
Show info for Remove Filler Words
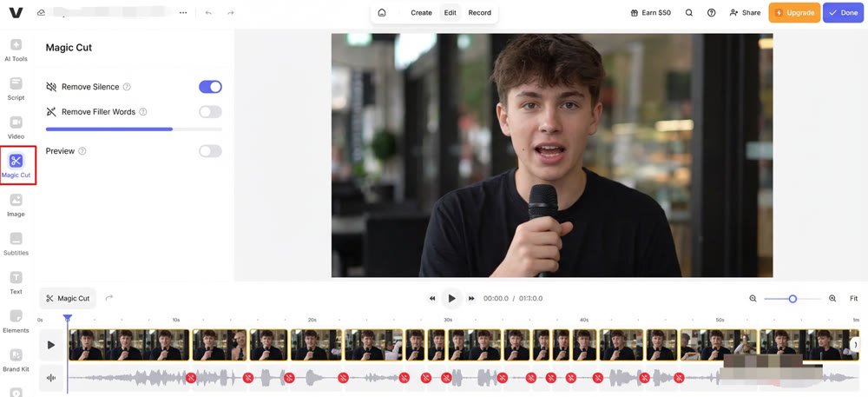pos(143,112)
